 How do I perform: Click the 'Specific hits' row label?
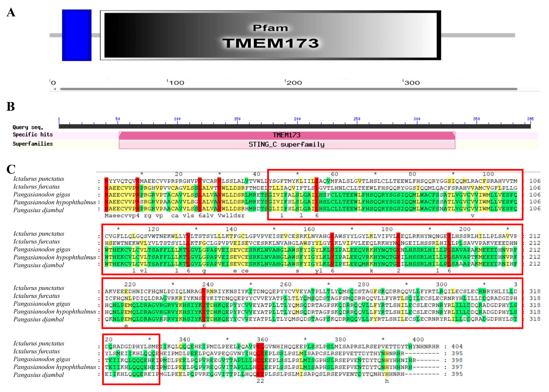(33, 135)
